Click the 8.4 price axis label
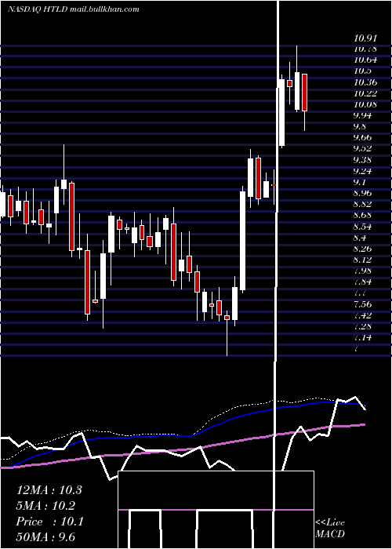Viewport: 392px width, 549px height. click(360, 238)
